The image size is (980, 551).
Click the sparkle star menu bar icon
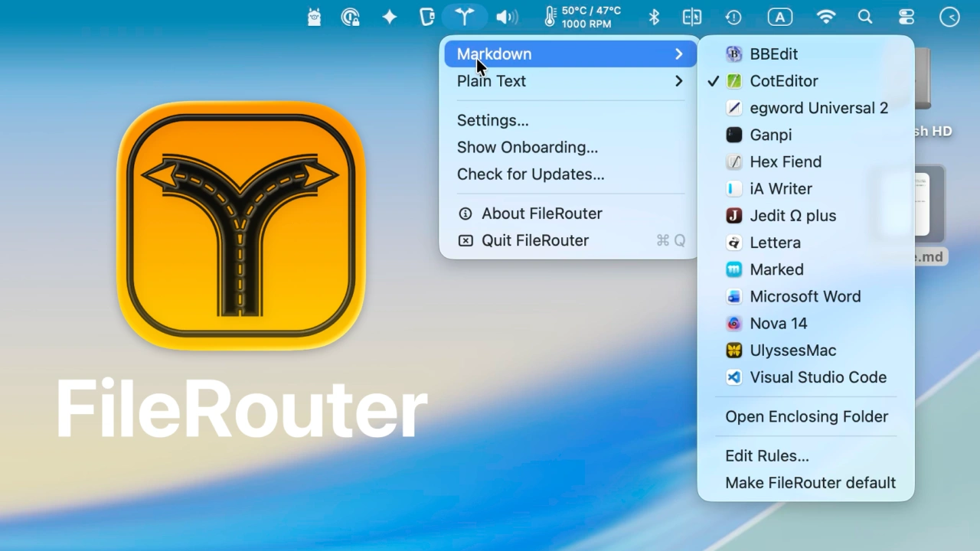click(390, 17)
